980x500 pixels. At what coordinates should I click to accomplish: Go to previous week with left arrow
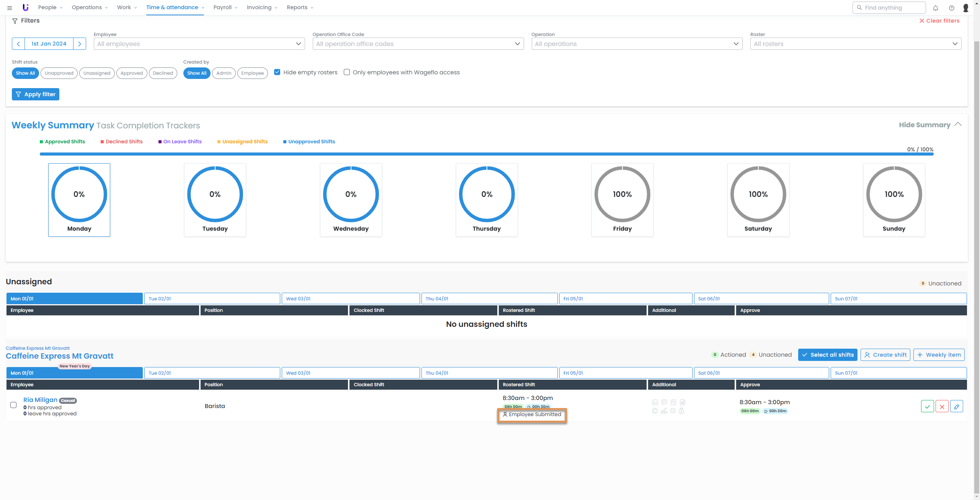click(18, 44)
